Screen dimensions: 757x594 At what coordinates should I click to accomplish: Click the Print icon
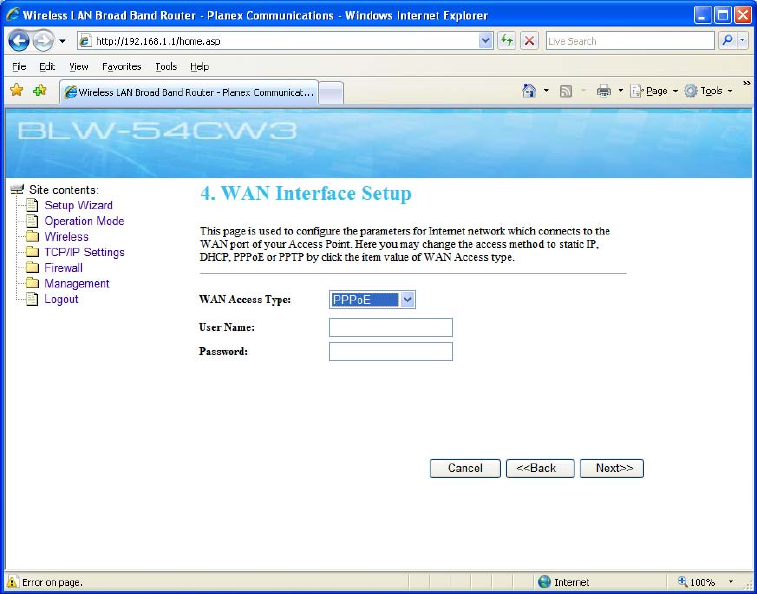click(x=603, y=91)
